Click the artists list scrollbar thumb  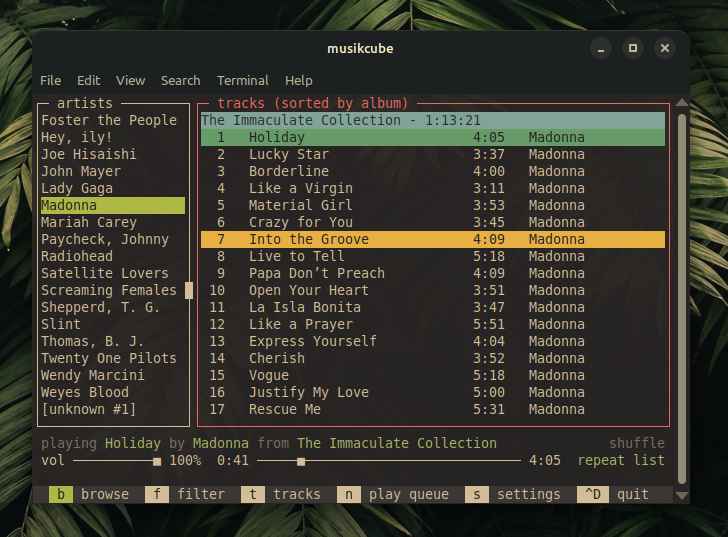(188, 291)
